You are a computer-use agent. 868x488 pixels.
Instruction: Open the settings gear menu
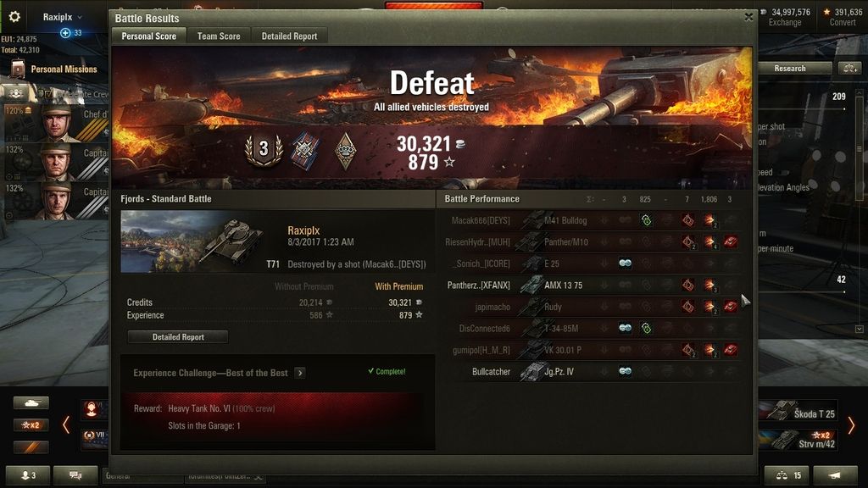tap(14, 17)
